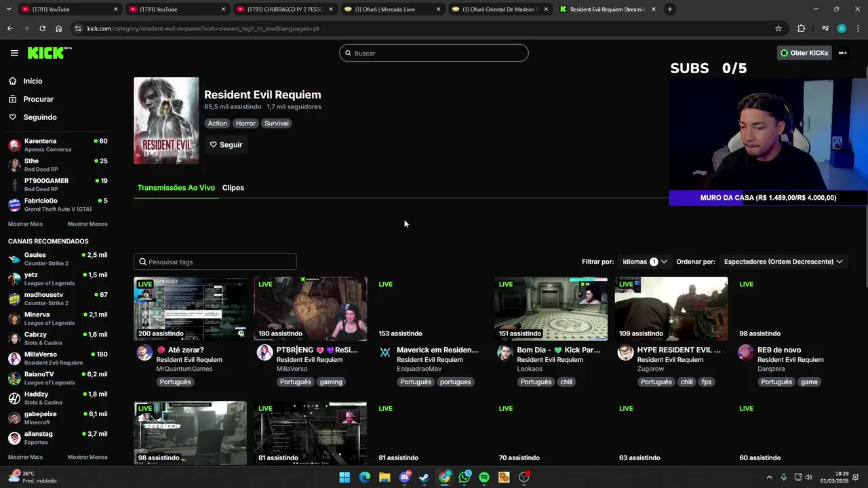Image resolution: width=868 pixels, height=488 pixels.
Task: Open the hamburger menu beside Kick logo
Action: pyautogui.click(x=14, y=53)
